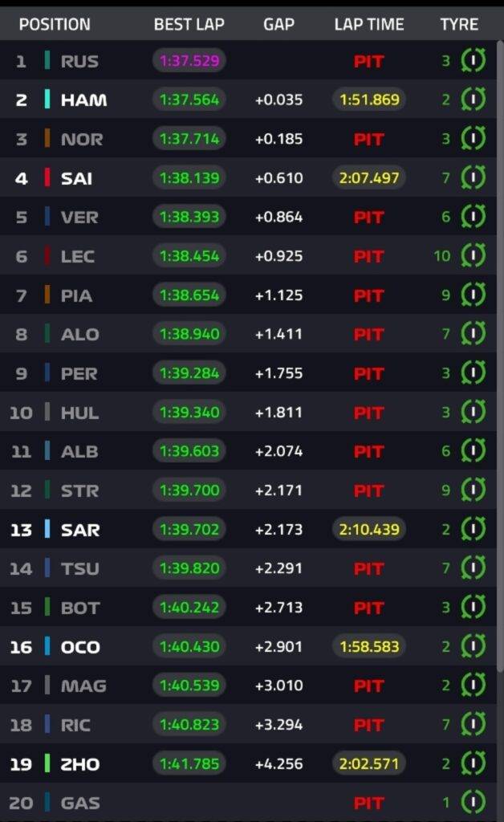
Task: Click the tyre icon in Hulkenberg's row
Action: coord(474,413)
